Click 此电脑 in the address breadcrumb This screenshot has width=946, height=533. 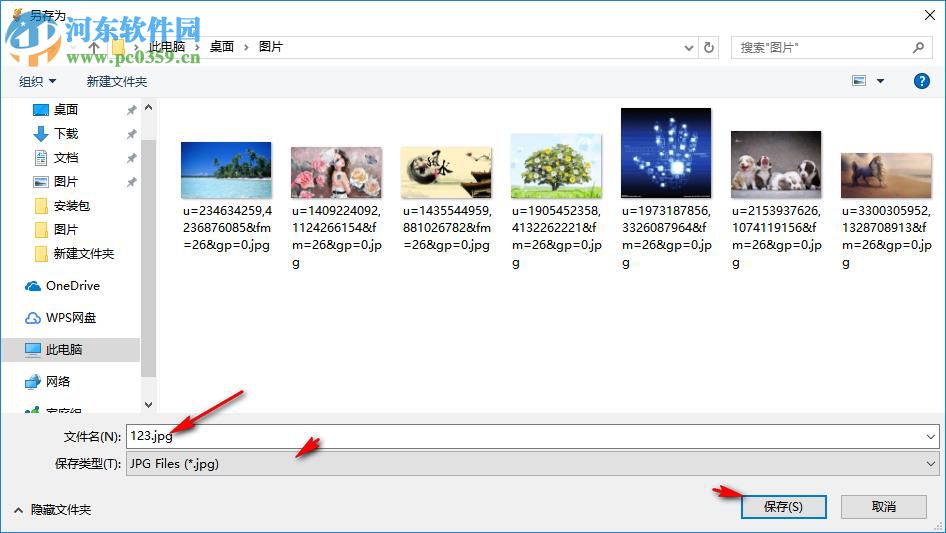[167, 47]
